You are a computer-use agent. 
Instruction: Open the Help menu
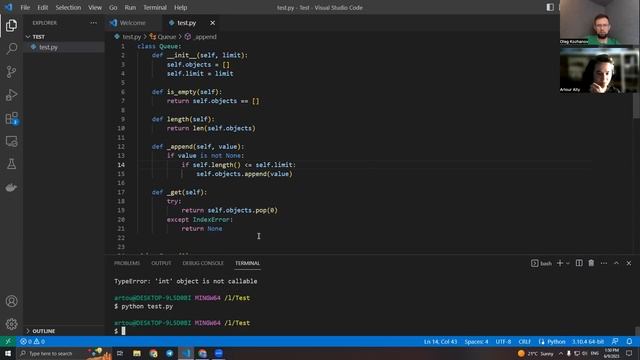(x=180, y=7)
